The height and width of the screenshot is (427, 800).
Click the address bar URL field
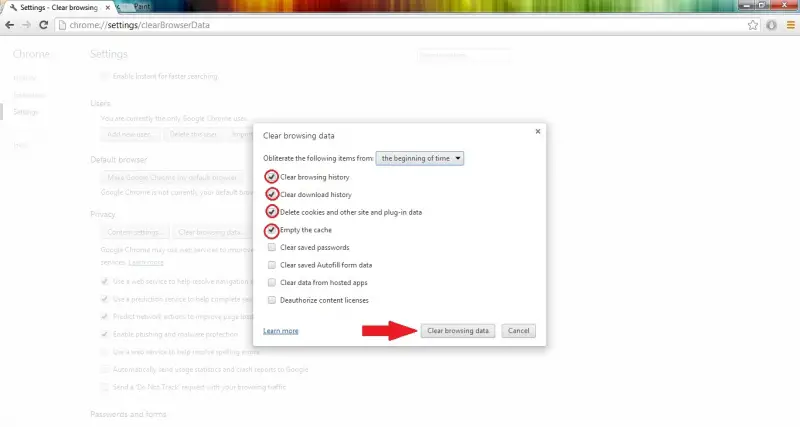pos(401,25)
